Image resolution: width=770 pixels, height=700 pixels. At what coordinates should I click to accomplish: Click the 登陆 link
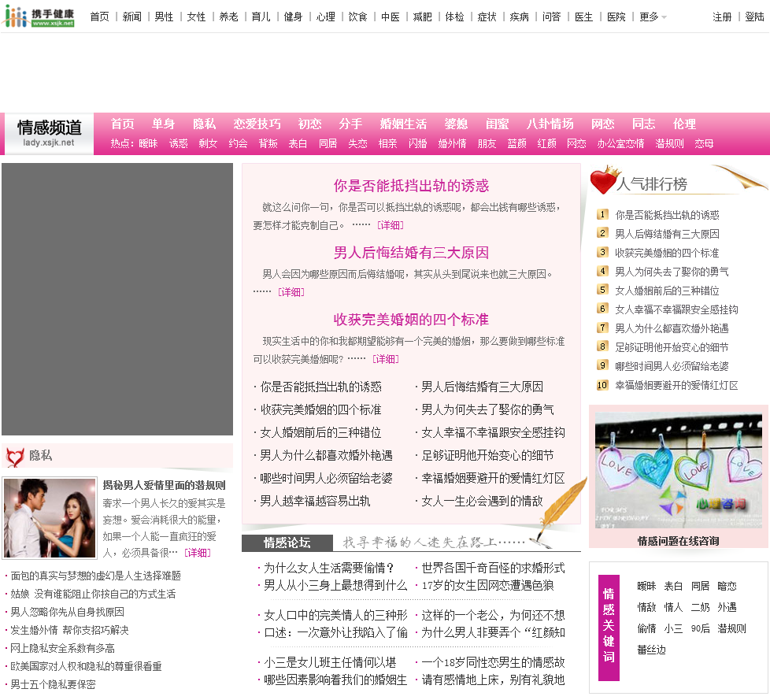coord(754,17)
